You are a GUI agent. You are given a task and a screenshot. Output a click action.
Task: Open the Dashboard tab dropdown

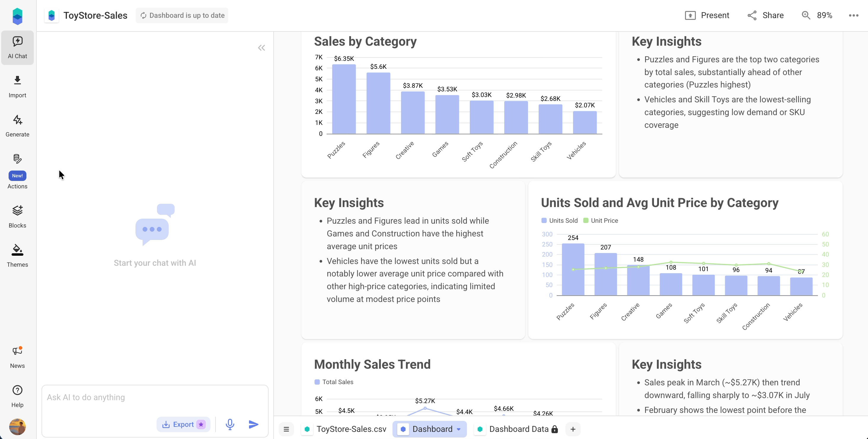coord(459,429)
